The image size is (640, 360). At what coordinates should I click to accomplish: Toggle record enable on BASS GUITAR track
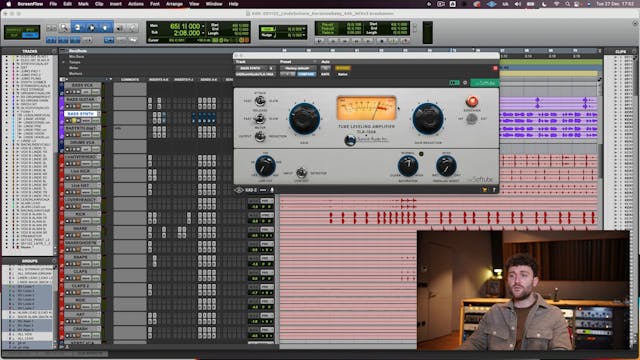(67, 106)
